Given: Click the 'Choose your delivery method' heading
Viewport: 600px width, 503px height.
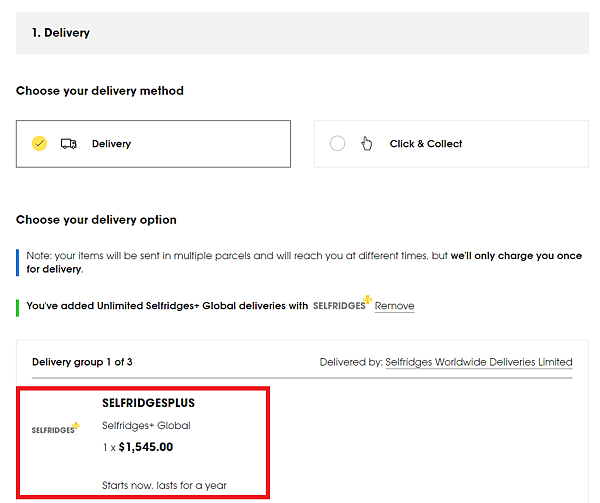Looking at the screenshot, I should (x=100, y=91).
